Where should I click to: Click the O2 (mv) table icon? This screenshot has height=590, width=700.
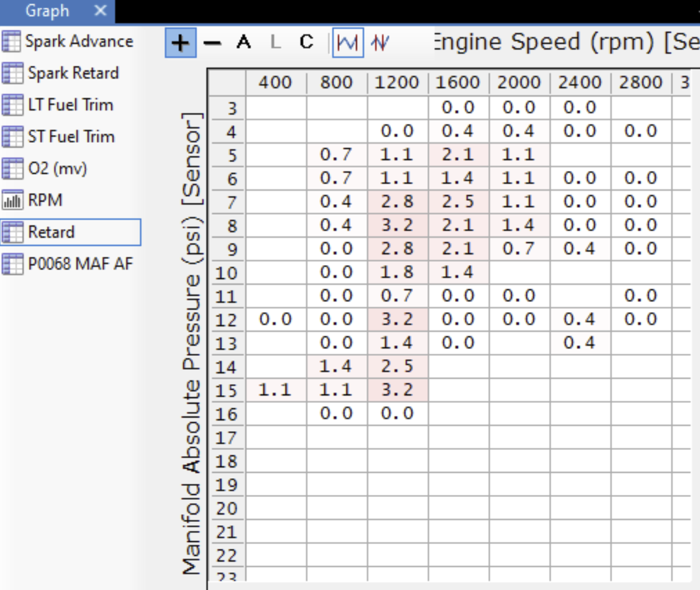tap(12, 168)
